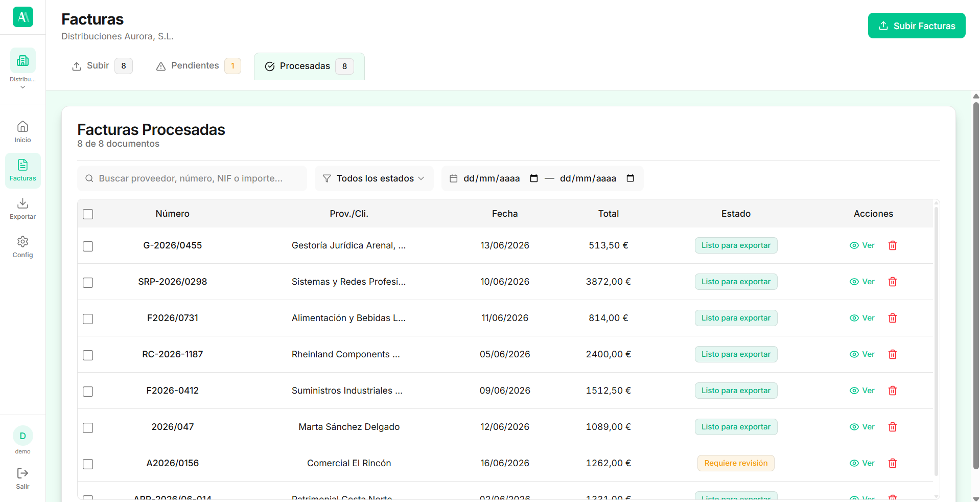
Task: Open Exportar section in sidebar
Action: pyautogui.click(x=23, y=209)
